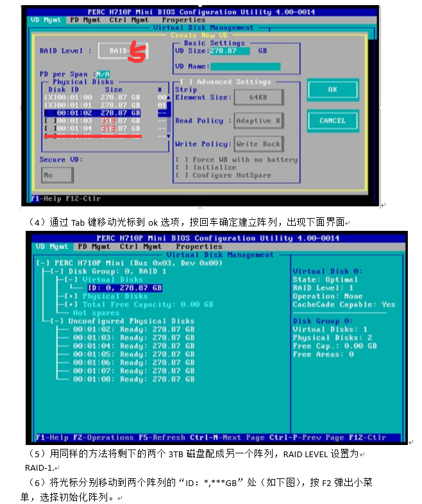Enable the Advanced Settings checkbox
The width and height of the screenshot is (422, 504).
[186, 82]
